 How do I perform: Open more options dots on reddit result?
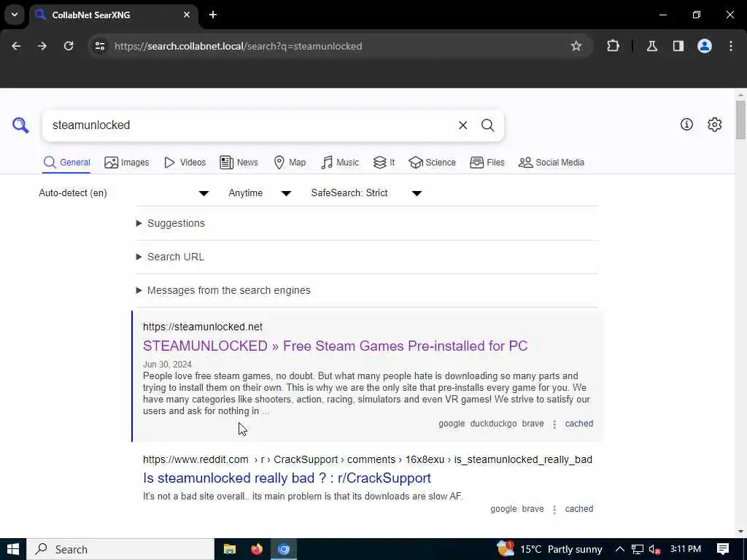(x=554, y=509)
